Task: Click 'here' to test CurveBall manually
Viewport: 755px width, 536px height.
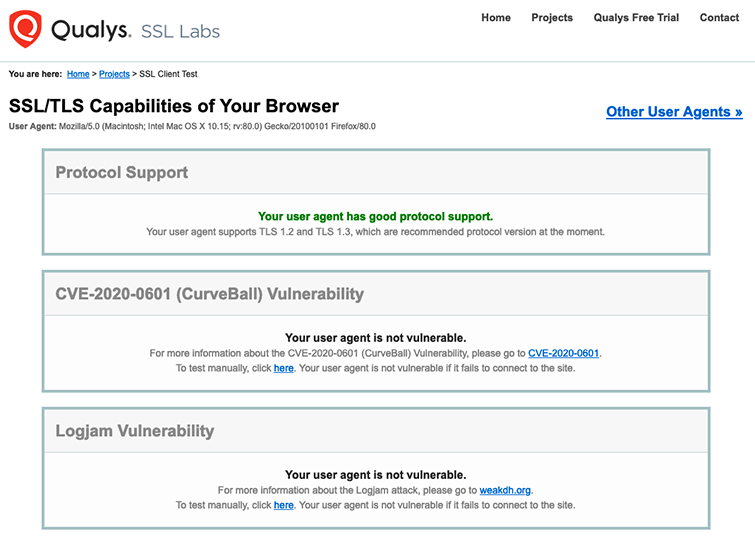Action: (284, 368)
